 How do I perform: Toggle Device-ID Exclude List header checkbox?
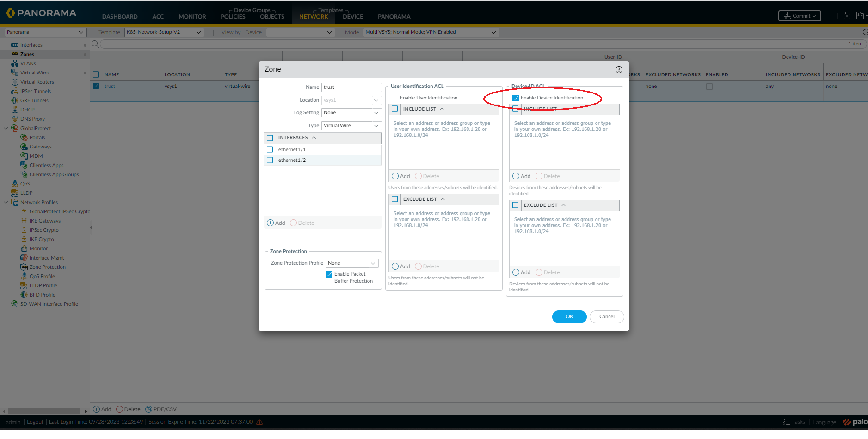(516, 205)
